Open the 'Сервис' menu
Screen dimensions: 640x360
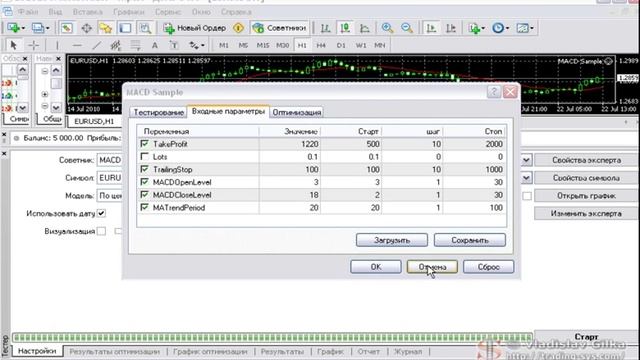click(168, 12)
